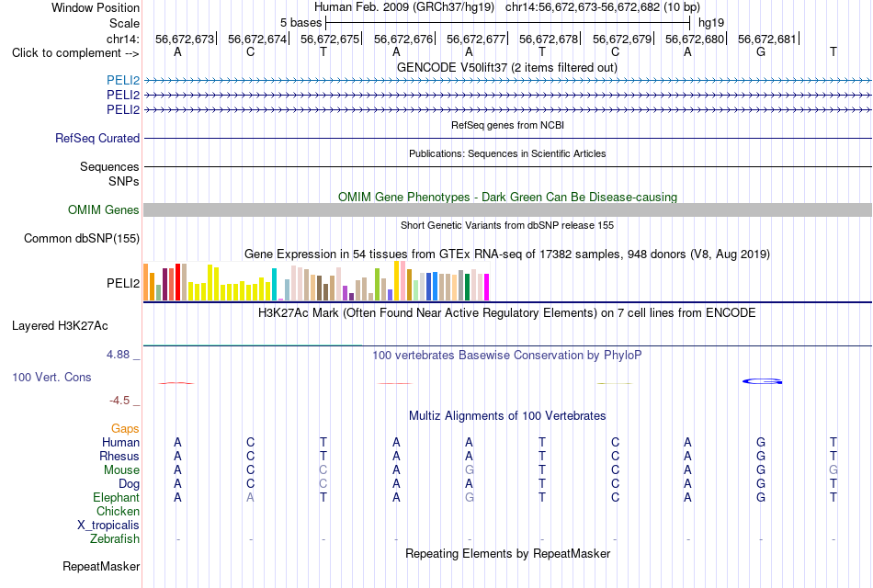873x588 pixels.
Task: Click the magenta bar ending the GTEx chart
Action: 487,287
